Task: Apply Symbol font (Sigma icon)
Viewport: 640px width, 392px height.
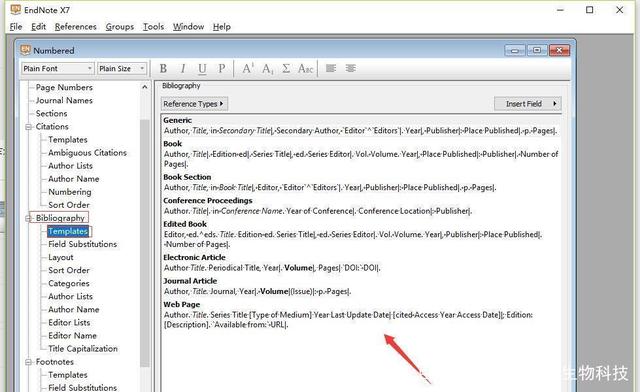Action: [286, 69]
